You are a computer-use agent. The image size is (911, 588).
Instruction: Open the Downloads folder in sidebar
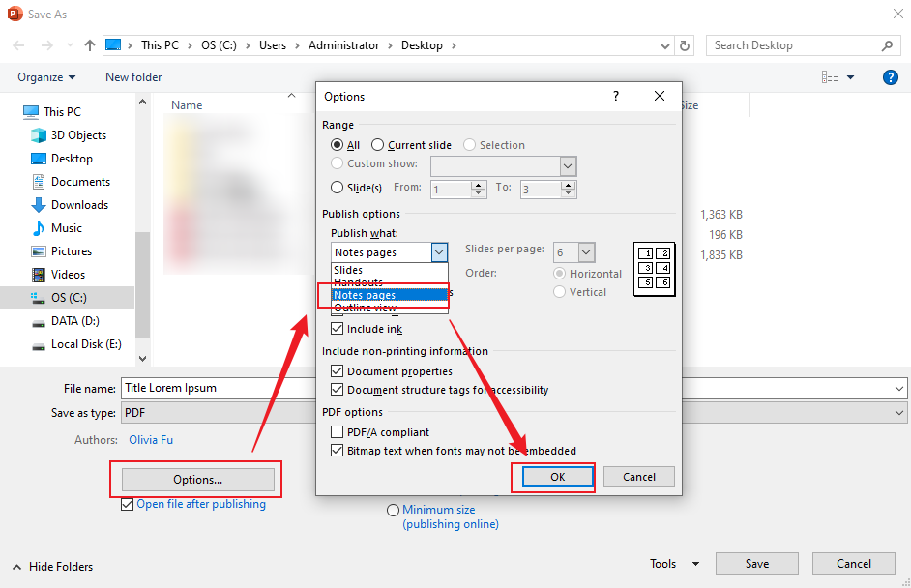pyautogui.click(x=78, y=204)
